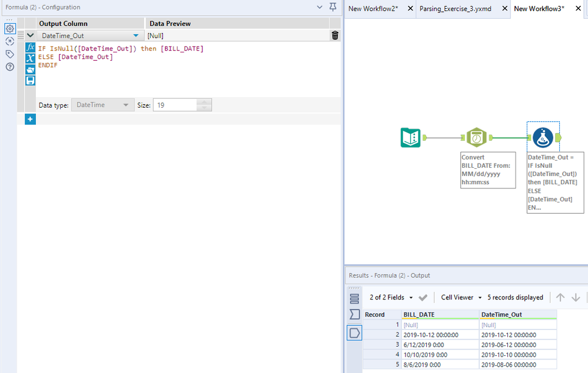The height and width of the screenshot is (373, 588).
Task: Click the Formula tool output anchor
Action: [x=559, y=138]
